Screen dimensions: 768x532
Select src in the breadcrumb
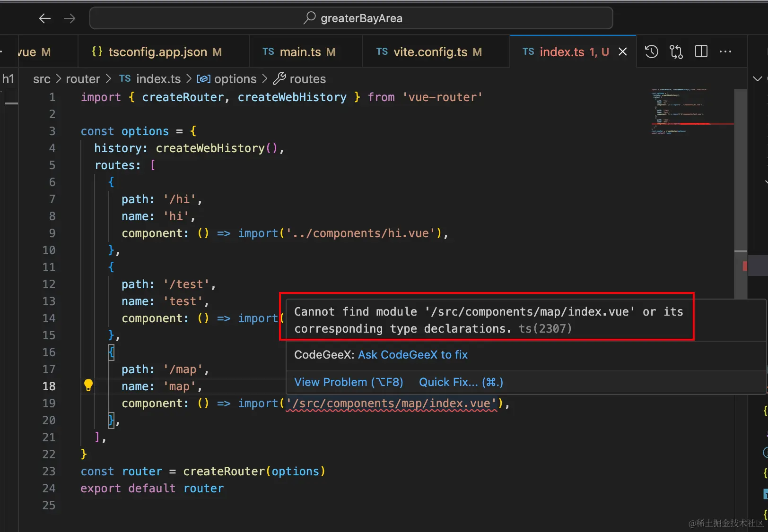42,79
